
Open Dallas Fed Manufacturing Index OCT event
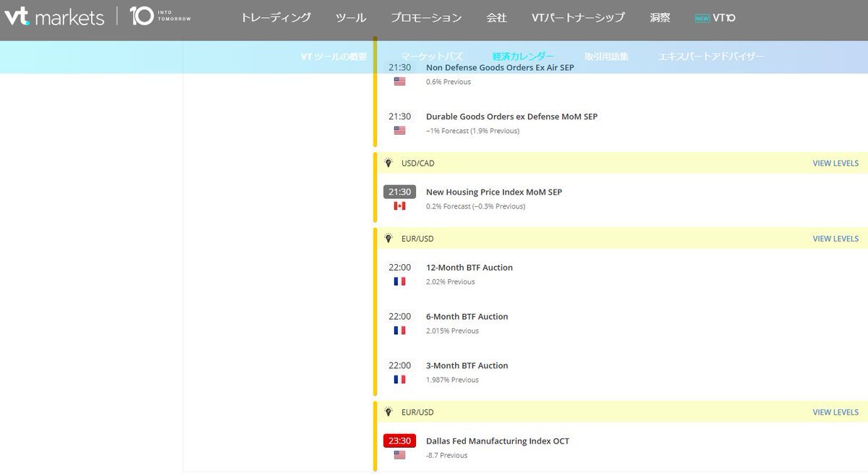tap(497, 441)
